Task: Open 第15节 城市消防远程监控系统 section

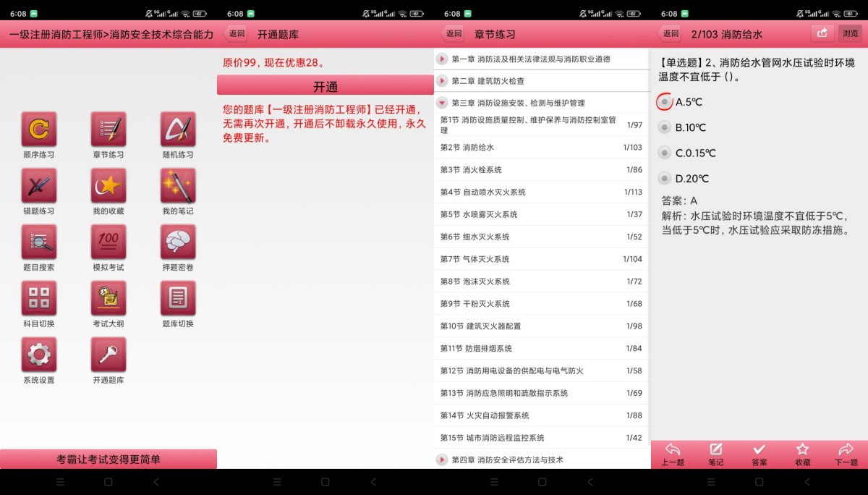Action: [542, 438]
